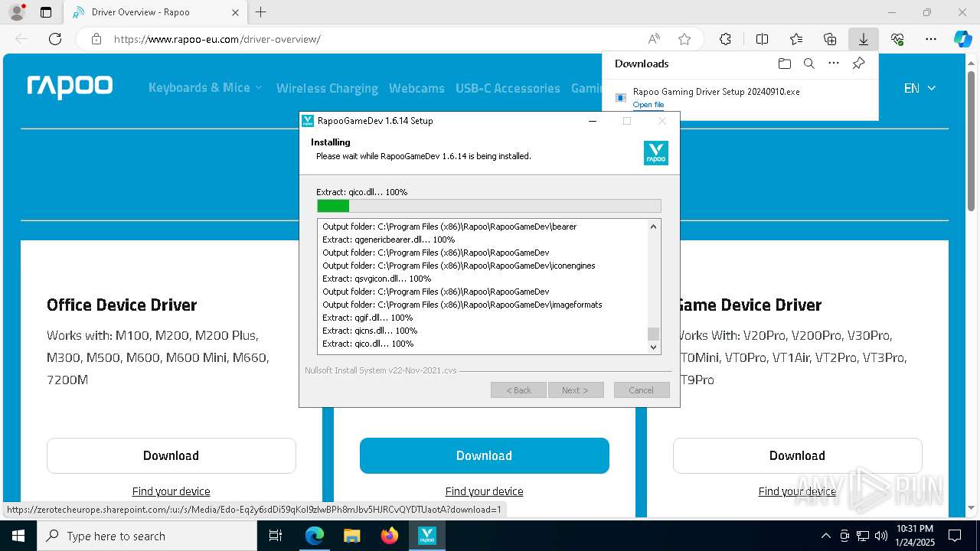Minimize the RapooGameDev Setup window
This screenshot has width=980, height=551.
click(593, 121)
